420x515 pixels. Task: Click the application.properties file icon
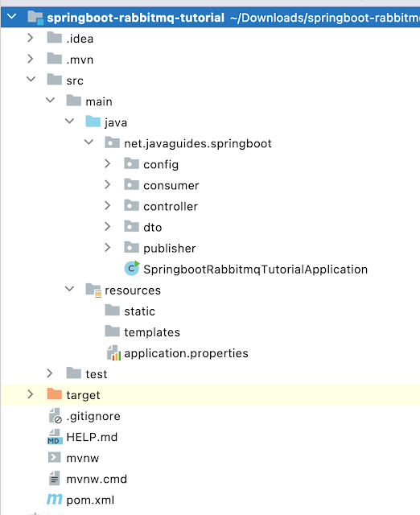(x=113, y=353)
